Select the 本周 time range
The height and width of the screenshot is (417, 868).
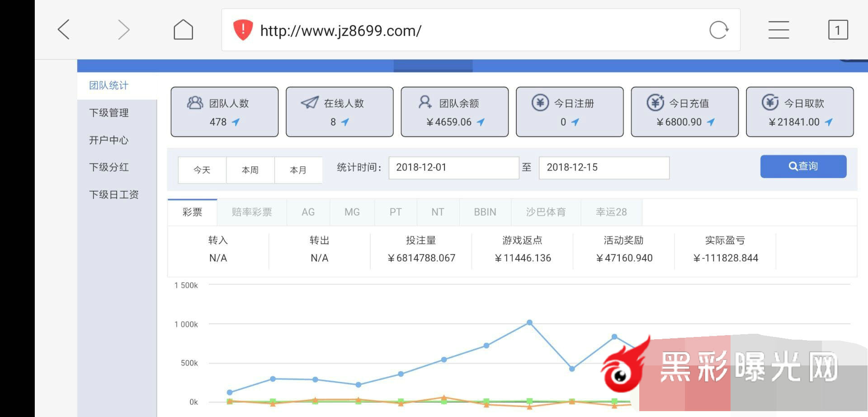tap(250, 170)
